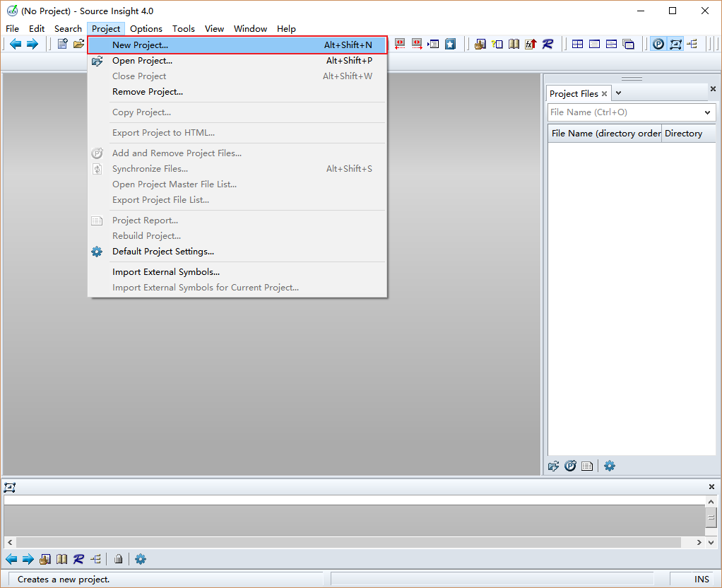Select the New Project... menu entry
The height and width of the screenshot is (588, 722).
pos(237,45)
